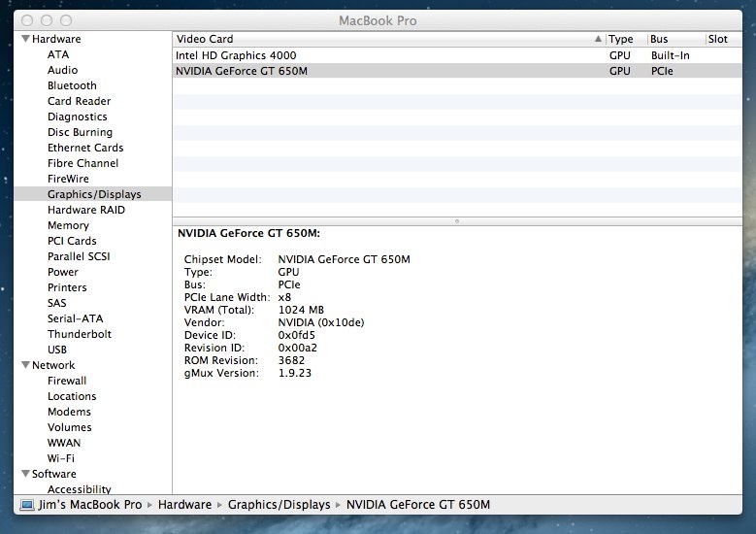Image resolution: width=756 pixels, height=534 pixels.
Task: Click the computer icon in path bar
Action: [27, 505]
